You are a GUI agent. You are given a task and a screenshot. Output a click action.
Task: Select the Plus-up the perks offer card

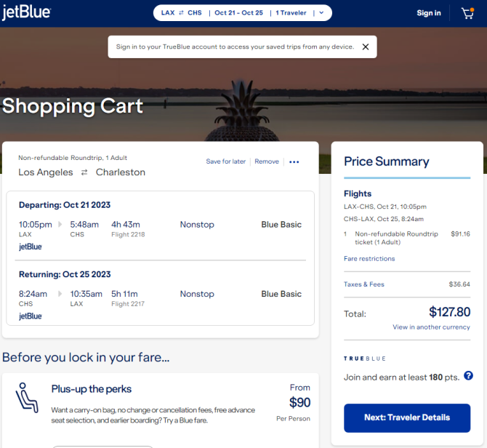[x=160, y=410]
